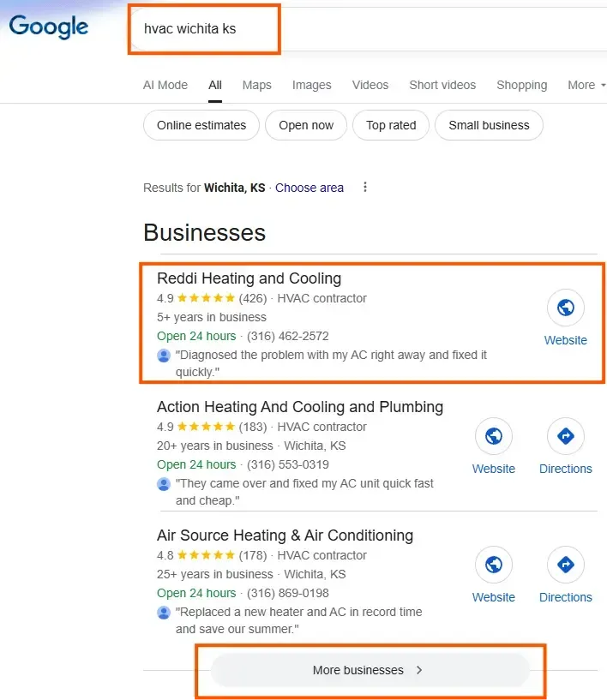Get directions to Action Heating And Cooling
Screen dimensions: 607x700
click(566, 436)
